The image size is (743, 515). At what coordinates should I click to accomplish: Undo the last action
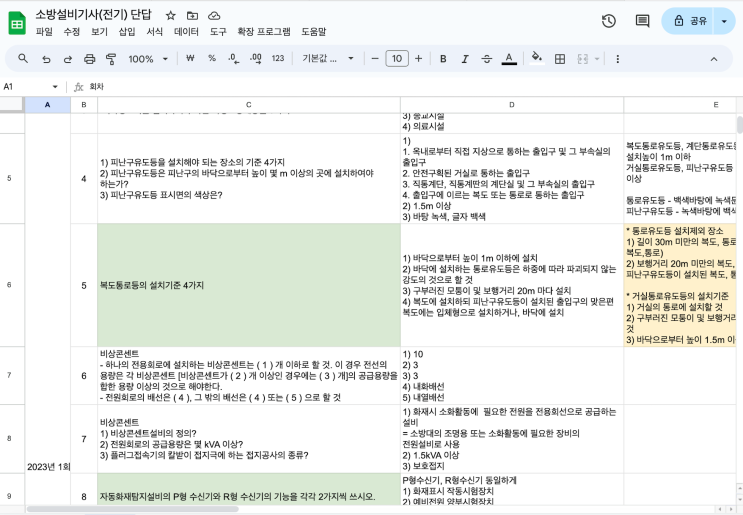coord(46,59)
